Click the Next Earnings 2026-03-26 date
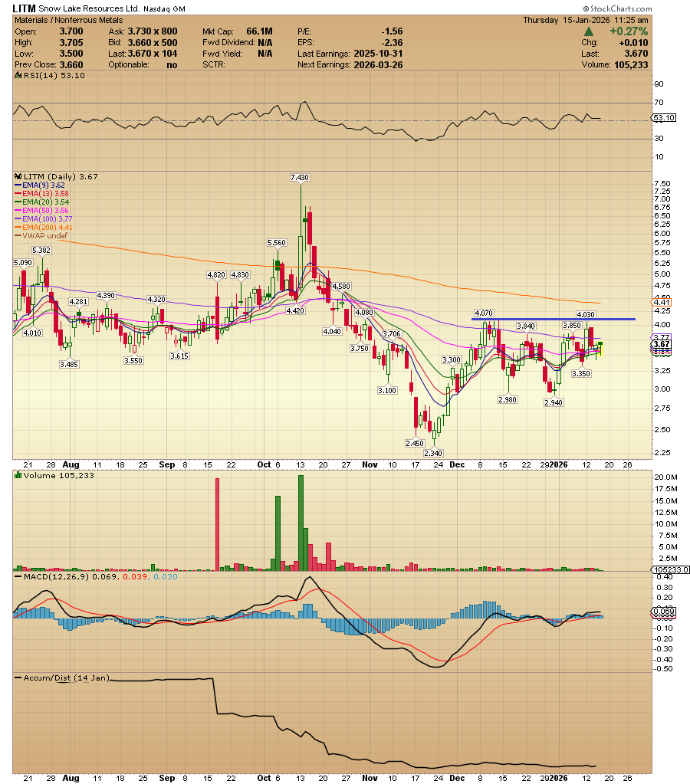Image resolution: width=690 pixels, height=784 pixels. click(x=378, y=65)
